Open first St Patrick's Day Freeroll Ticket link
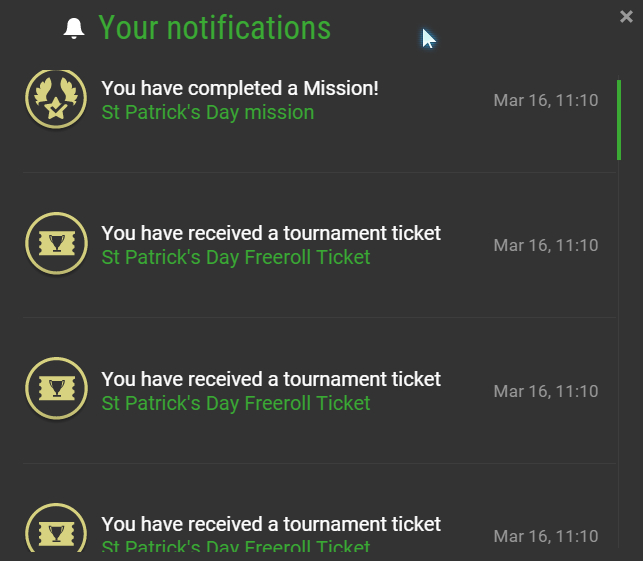 click(236, 258)
